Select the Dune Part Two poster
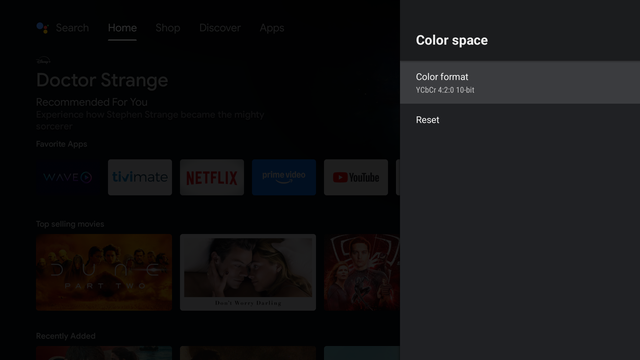Screen dimensions: 640x360 point(104,272)
